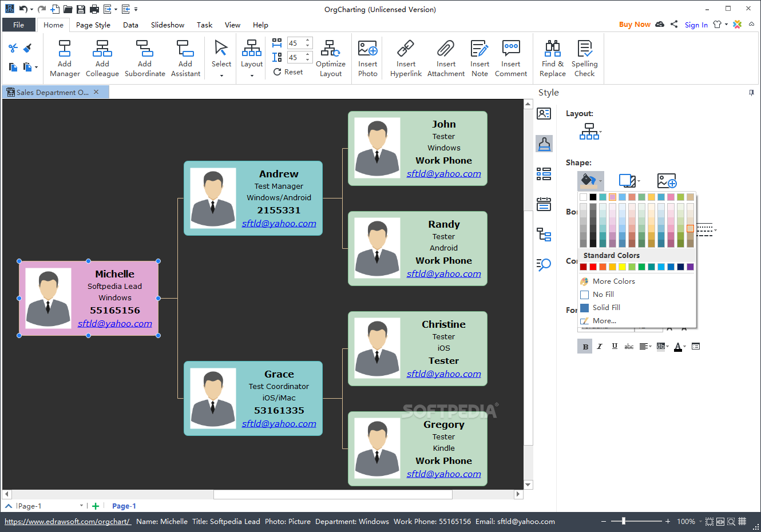The image size is (761, 532).
Task: Open the font color dropdown
Action: (x=684, y=347)
